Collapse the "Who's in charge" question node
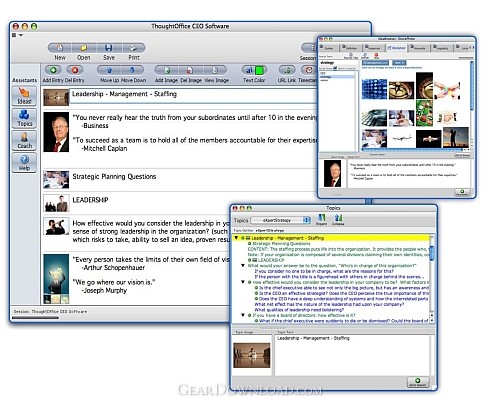The width and height of the screenshot is (500, 398). (243, 266)
